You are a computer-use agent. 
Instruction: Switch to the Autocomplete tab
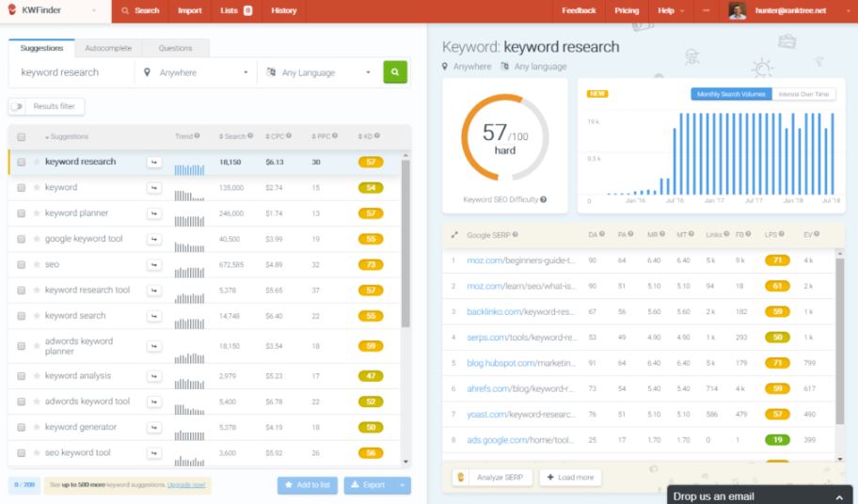pos(108,48)
